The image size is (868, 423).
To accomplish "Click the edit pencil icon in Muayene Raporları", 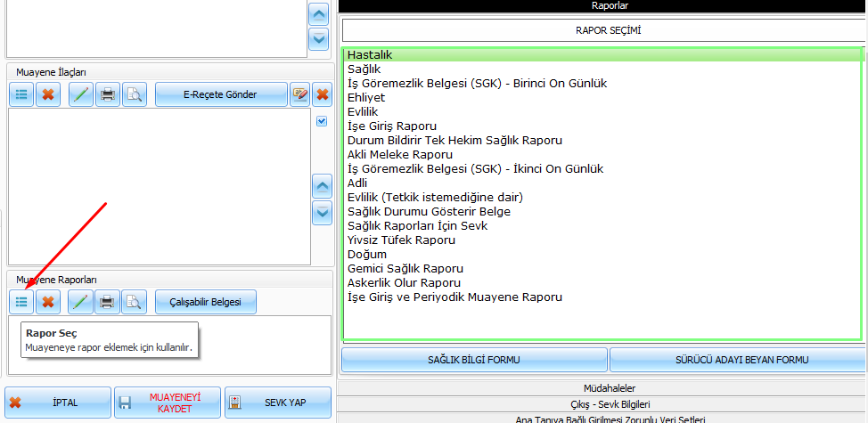I will pos(81,302).
